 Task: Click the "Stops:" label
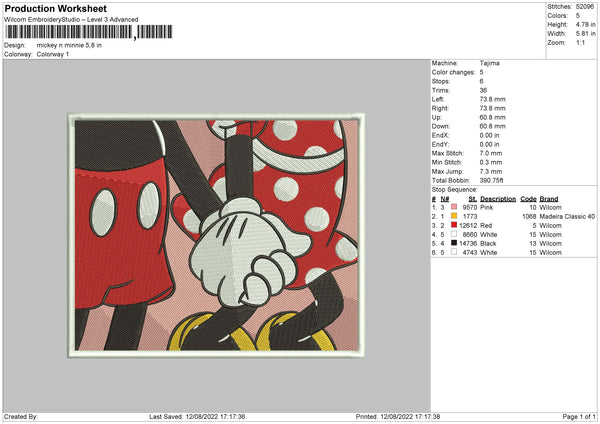(440, 81)
